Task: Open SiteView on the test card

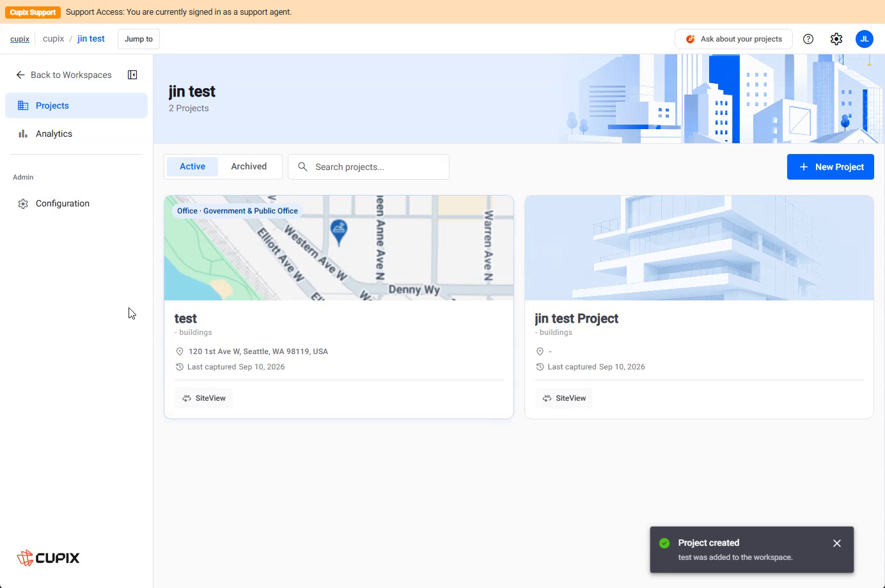Action: pos(204,398)
